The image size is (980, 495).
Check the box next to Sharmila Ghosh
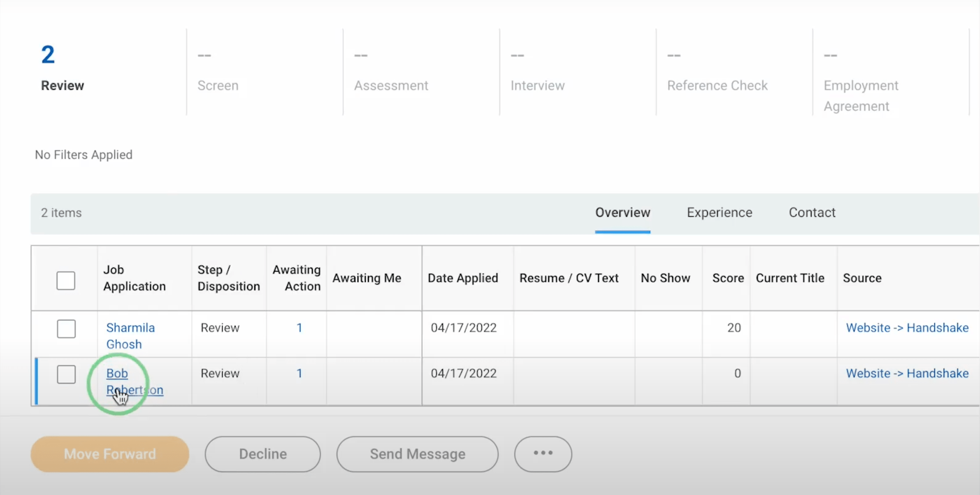tap(66, 328)
